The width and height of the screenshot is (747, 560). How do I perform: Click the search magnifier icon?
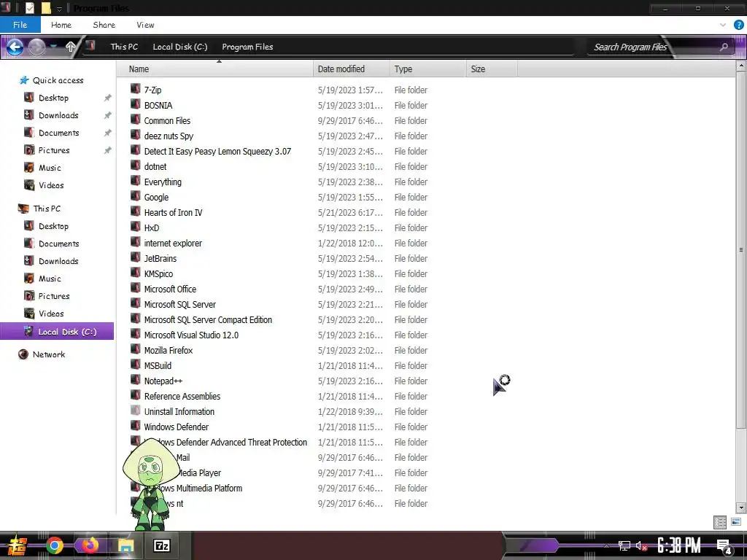(724, 47)
